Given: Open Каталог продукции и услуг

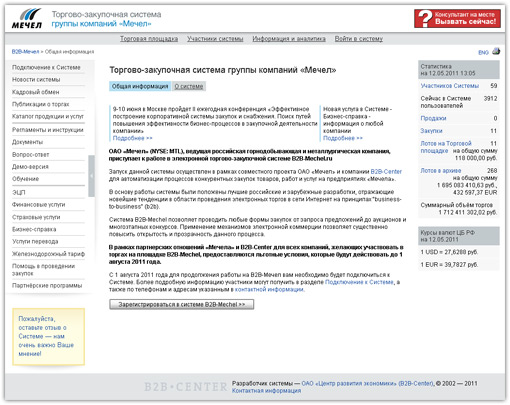Looking at the screenshot, I should click(48, 116).
